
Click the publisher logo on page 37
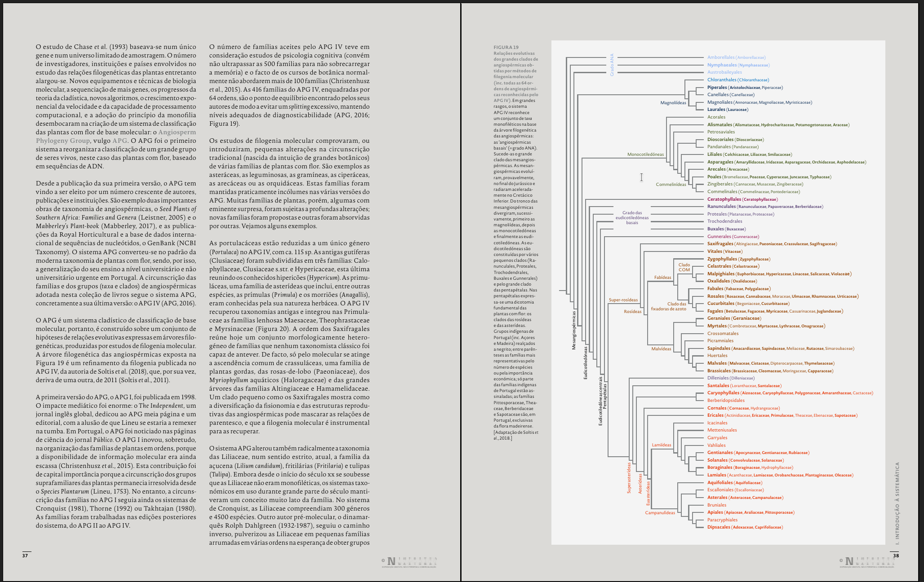[409, 562]
